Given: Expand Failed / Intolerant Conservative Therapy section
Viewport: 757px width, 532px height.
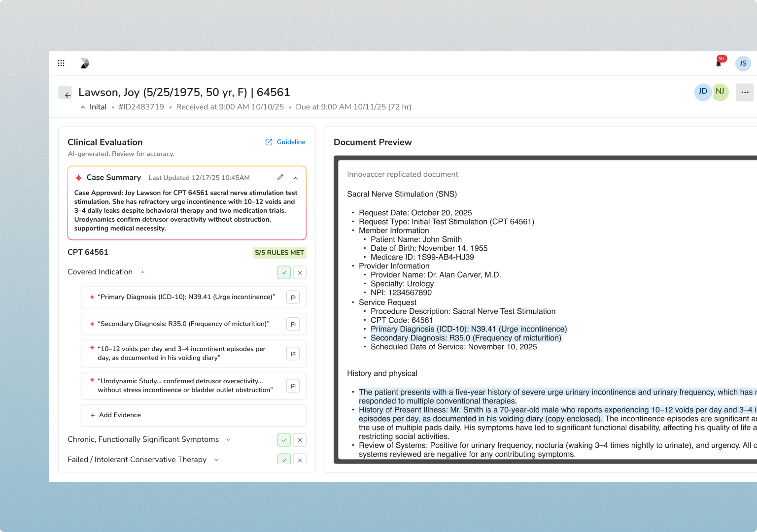Looking at the screenshot, I should coord(216,460).
